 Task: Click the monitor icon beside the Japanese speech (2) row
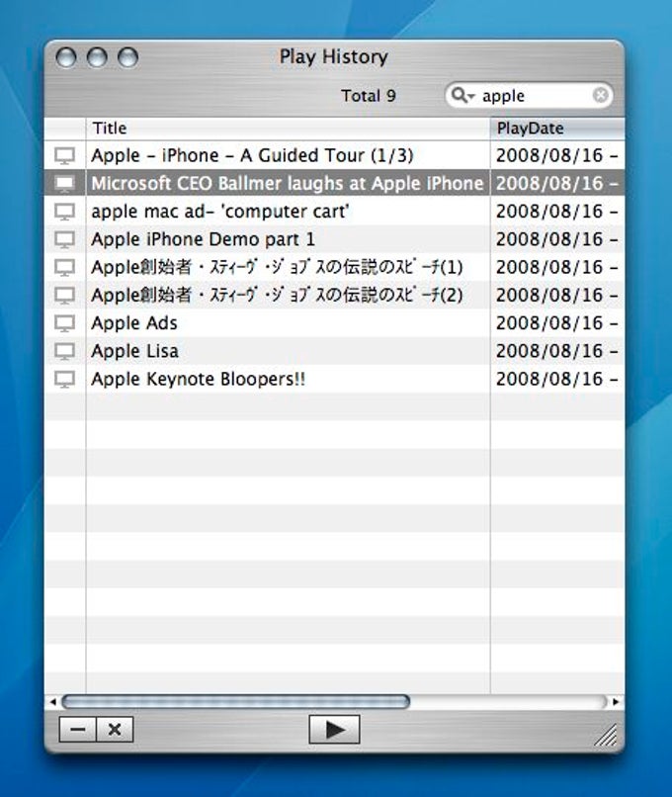click(64, 296)
